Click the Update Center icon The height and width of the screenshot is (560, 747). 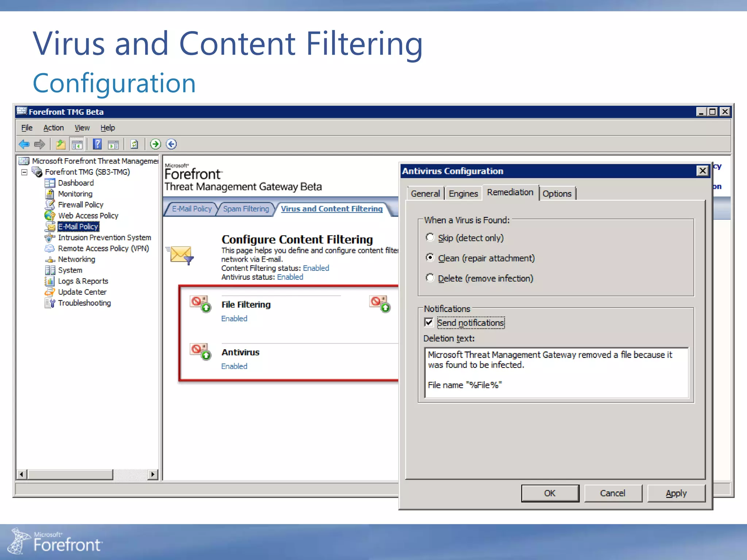(50, 292)
